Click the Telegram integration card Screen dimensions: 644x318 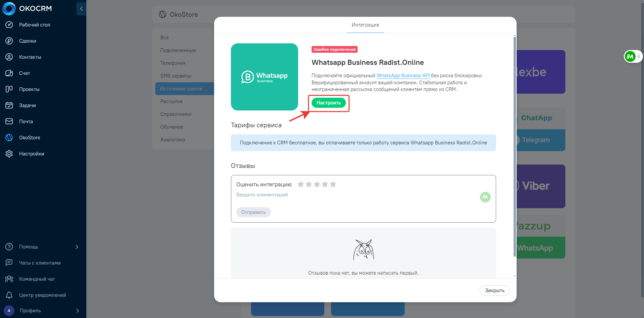[541, 140]
